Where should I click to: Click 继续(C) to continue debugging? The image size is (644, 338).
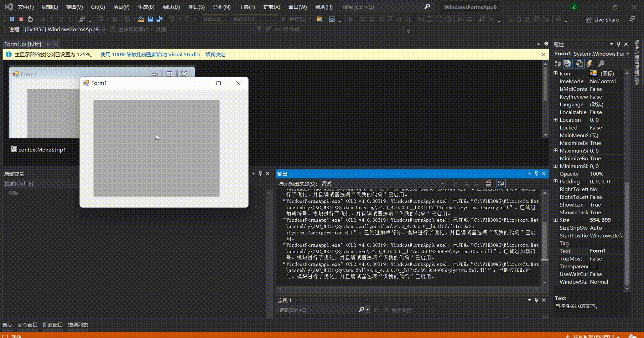[295, 19]
